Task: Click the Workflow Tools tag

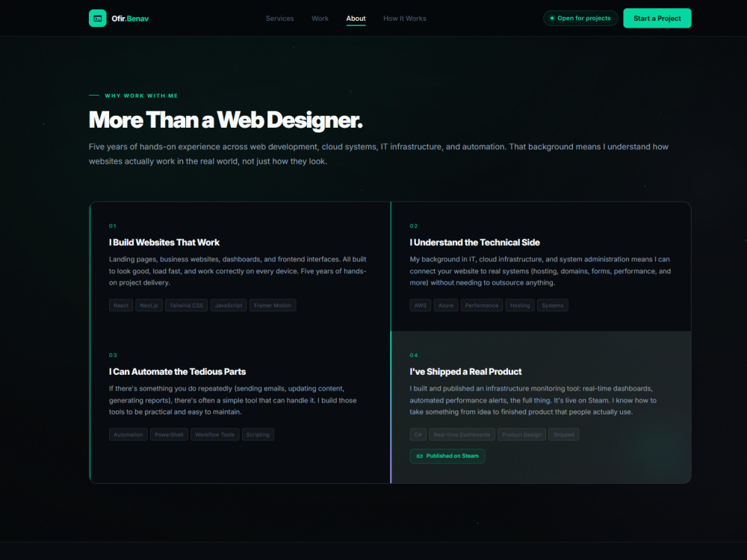Action: 215,435
